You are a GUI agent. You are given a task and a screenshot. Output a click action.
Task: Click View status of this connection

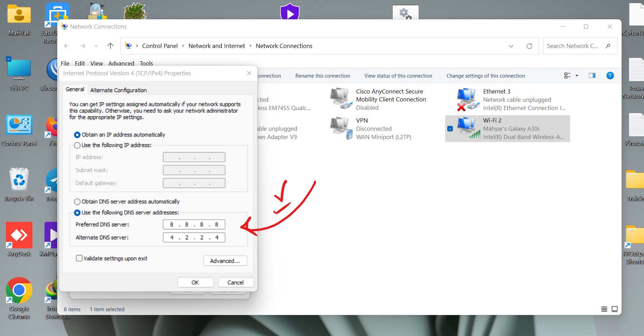coord(398,76)
